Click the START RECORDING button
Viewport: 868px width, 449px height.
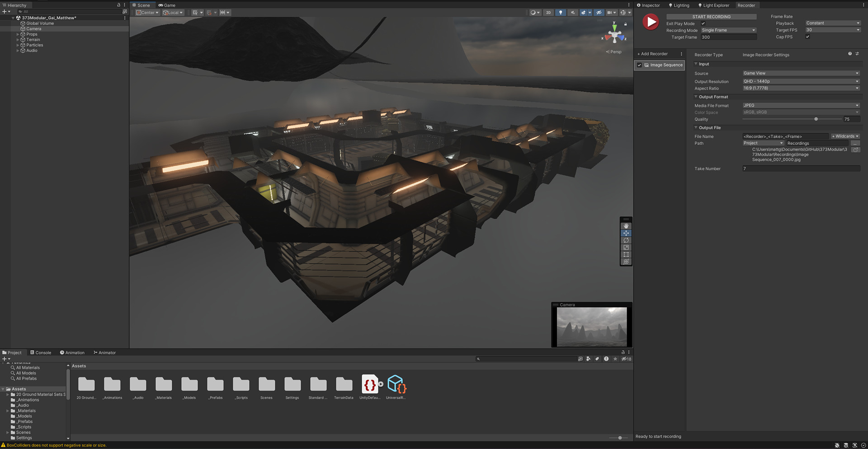(711, 17)
